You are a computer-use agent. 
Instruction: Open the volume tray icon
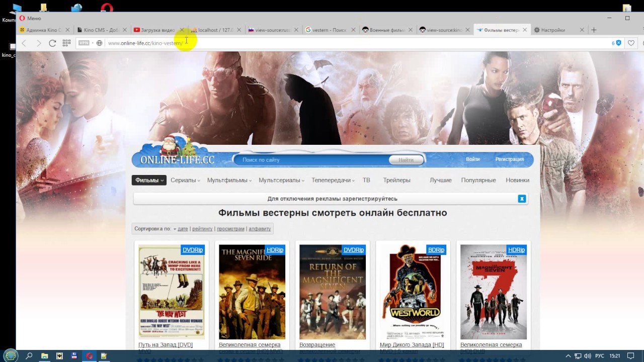coord(587,356)
